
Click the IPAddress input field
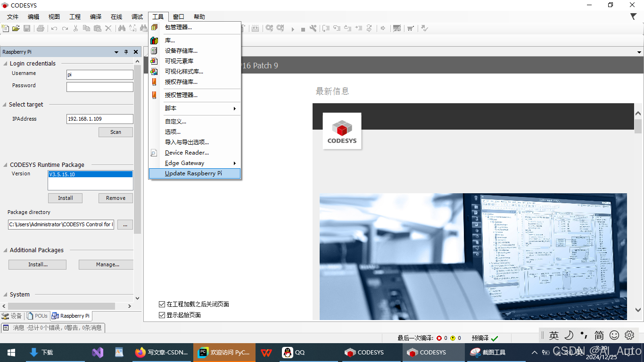(x=100, y=119)
